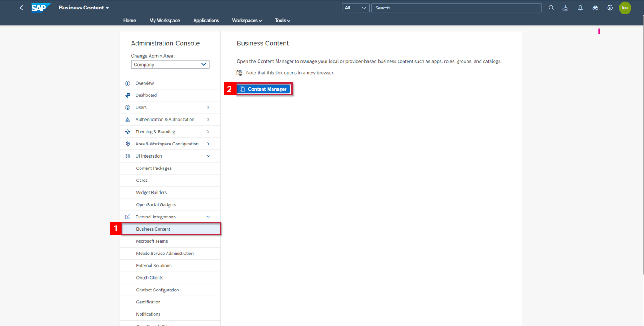The image size is (644, 326).
Task: Open OpenSocial Gadgets
Action: click(170, 205)
